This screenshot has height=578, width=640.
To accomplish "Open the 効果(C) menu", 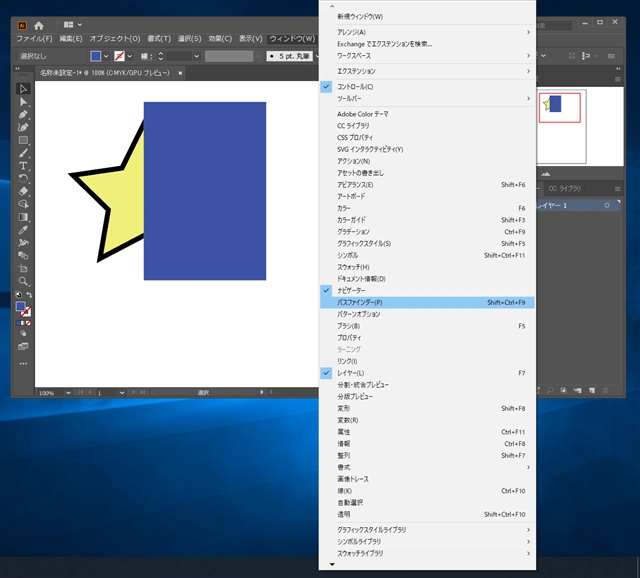I will (x=220, y=39).
